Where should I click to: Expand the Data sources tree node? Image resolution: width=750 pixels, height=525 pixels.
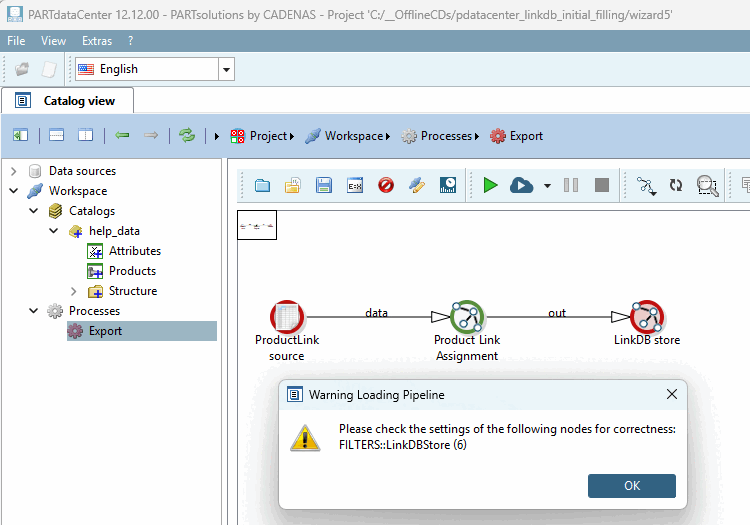click(x=13, y=171)
